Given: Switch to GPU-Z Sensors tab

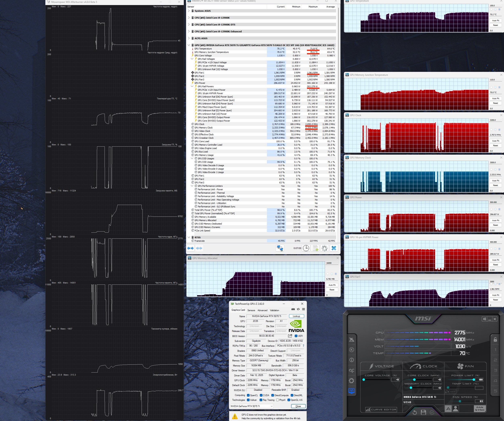Looking at the screenshot, I should [251, 310].
